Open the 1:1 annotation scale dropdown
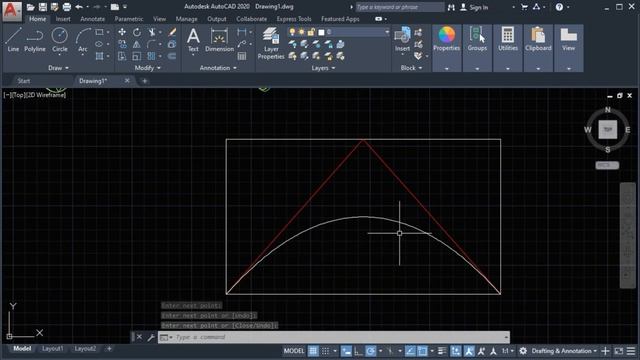Image resolution: width=640 pixels, height=360 pixels. (x=508, y=351)
